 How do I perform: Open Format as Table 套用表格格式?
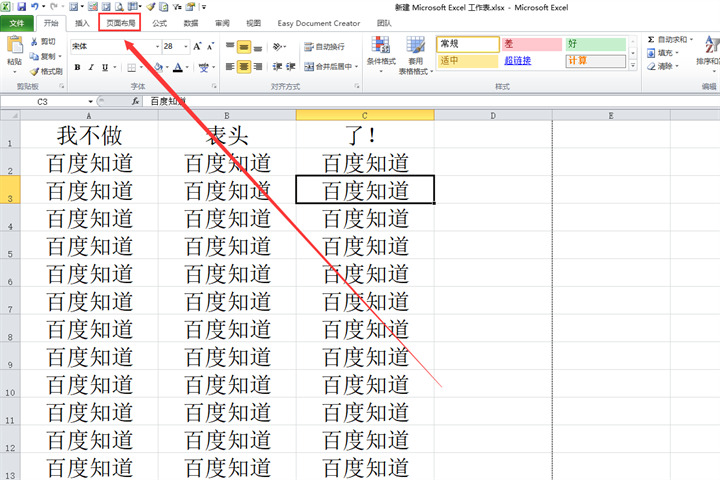click(416, 56)
